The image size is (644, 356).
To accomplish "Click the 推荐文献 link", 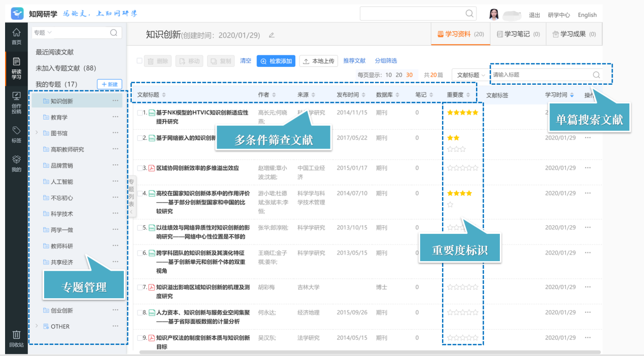I will pyautogui.click(x=354, y=61).
